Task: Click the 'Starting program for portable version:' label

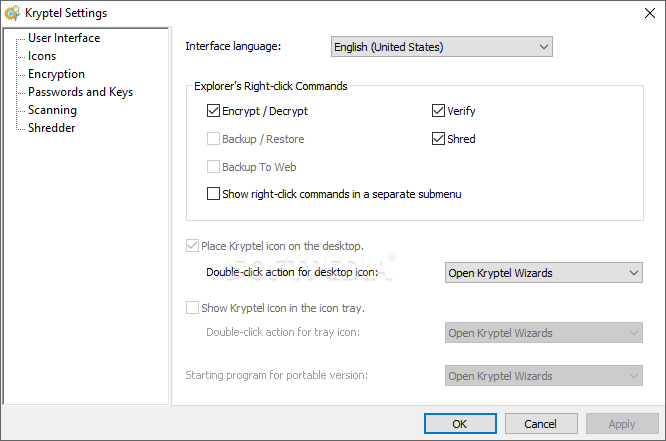Action: [x=277, y=375]
